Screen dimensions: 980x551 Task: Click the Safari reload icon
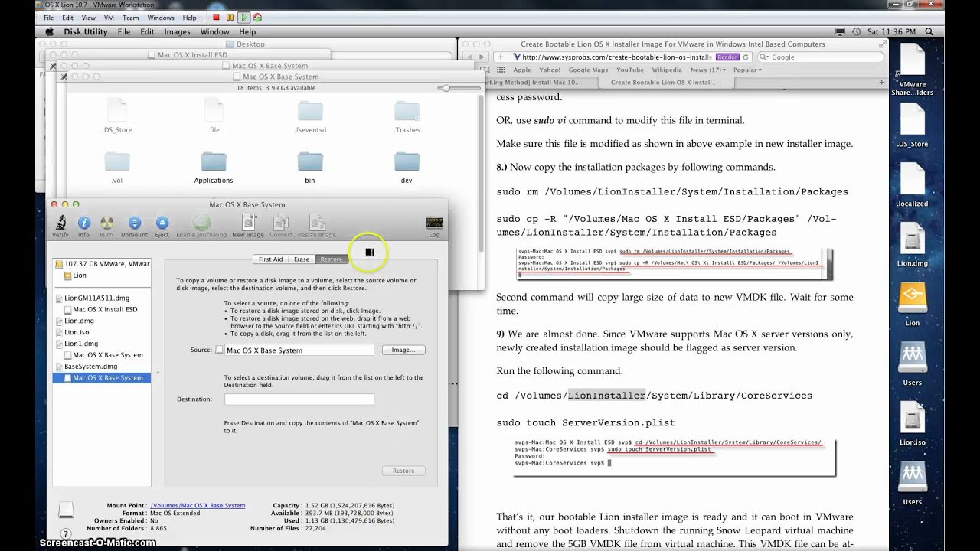[x=745, y=57]
